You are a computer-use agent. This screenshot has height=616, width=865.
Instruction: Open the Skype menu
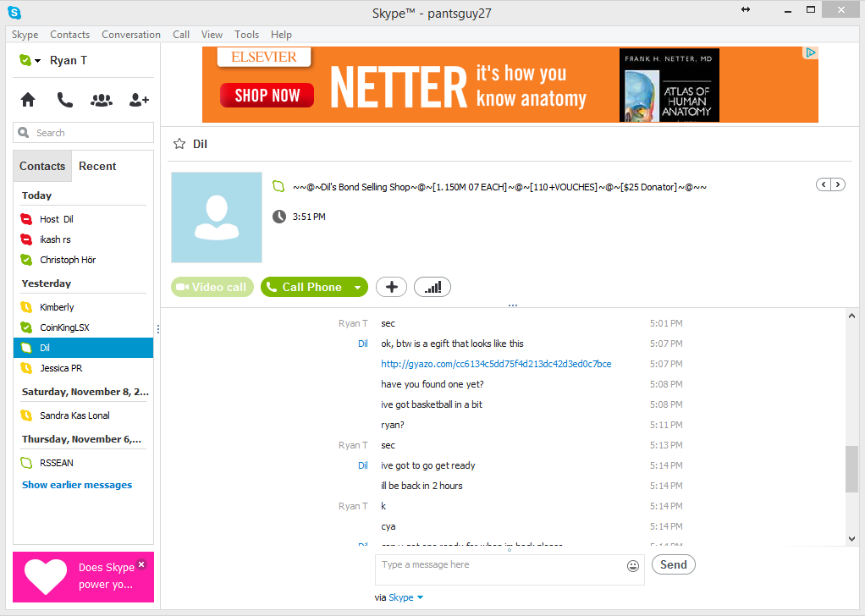25,34
